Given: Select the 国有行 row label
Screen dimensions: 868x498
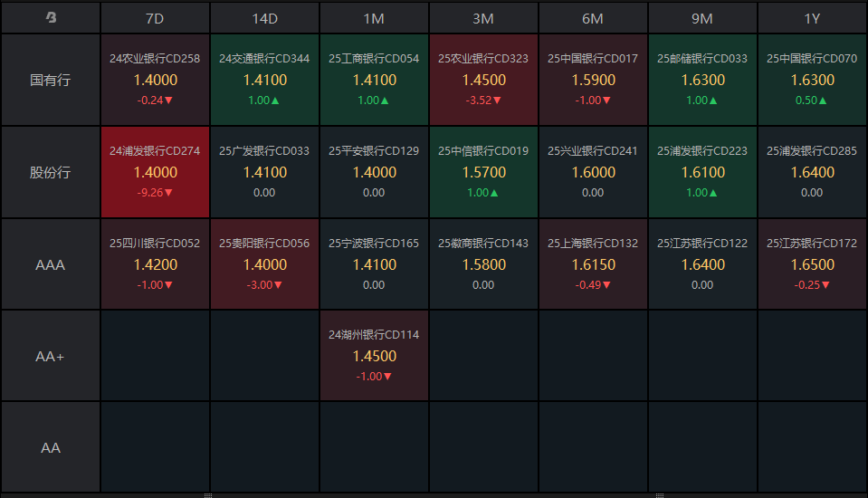Looking at the screenshot, I should (x=51, y=80).
